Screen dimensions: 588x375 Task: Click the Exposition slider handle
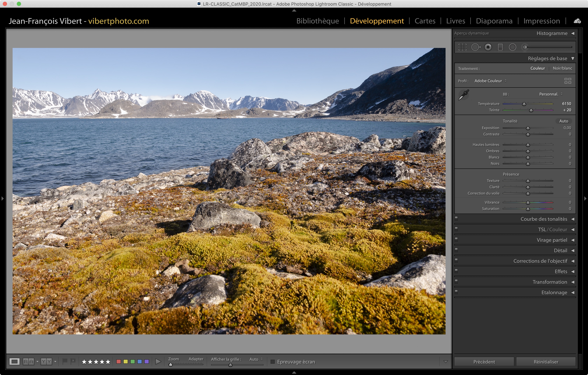coord(528,128)
